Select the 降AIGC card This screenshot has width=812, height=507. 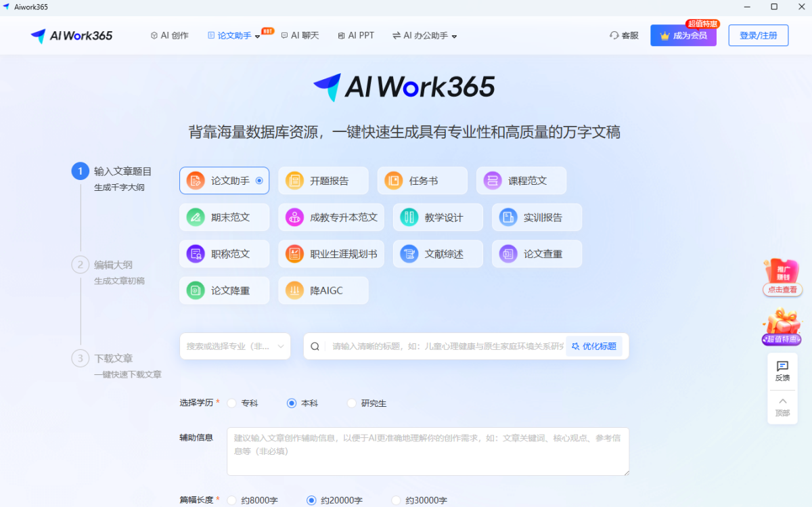click(323, 290)
